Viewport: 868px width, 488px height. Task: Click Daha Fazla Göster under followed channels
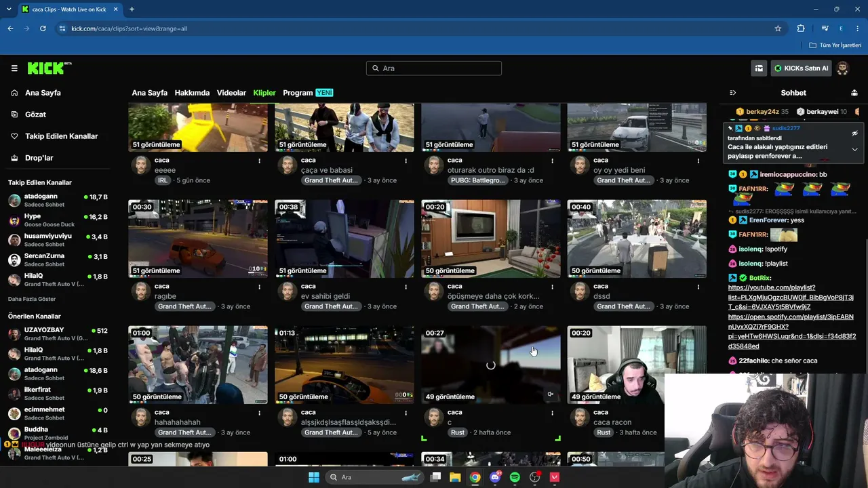click(32, 299)
